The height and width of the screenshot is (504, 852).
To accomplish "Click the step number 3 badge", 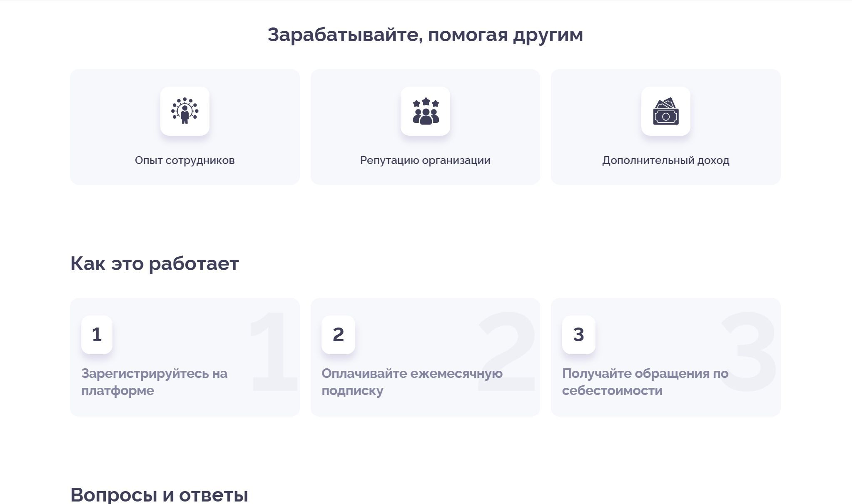I will pos(578,335).
